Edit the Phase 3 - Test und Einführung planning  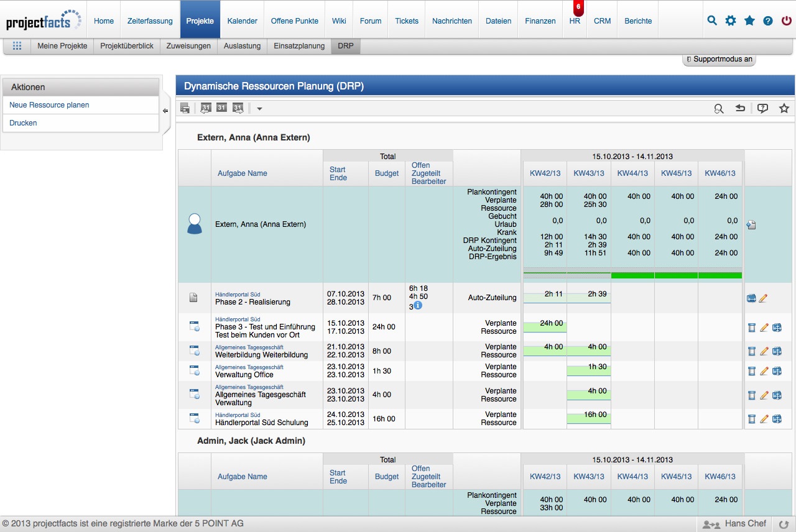pyautogui.click(x=764, y=328)
